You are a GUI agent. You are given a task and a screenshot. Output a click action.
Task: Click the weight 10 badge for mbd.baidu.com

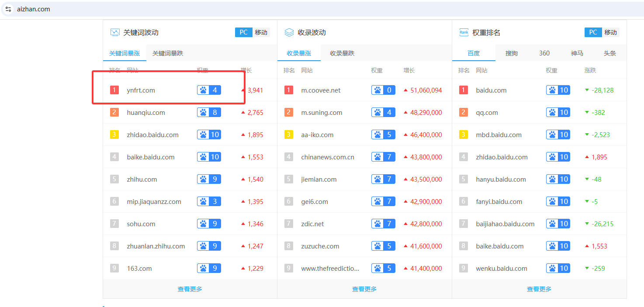coord(558,135)
